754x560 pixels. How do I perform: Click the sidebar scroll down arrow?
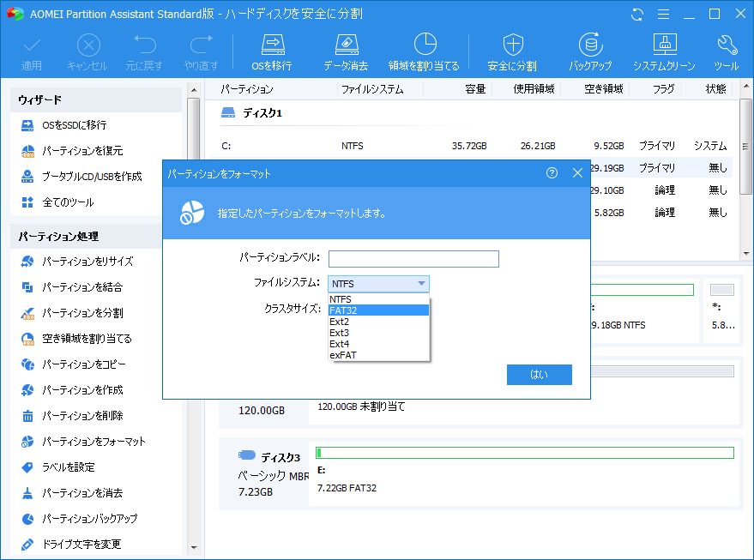click(194, 547)
